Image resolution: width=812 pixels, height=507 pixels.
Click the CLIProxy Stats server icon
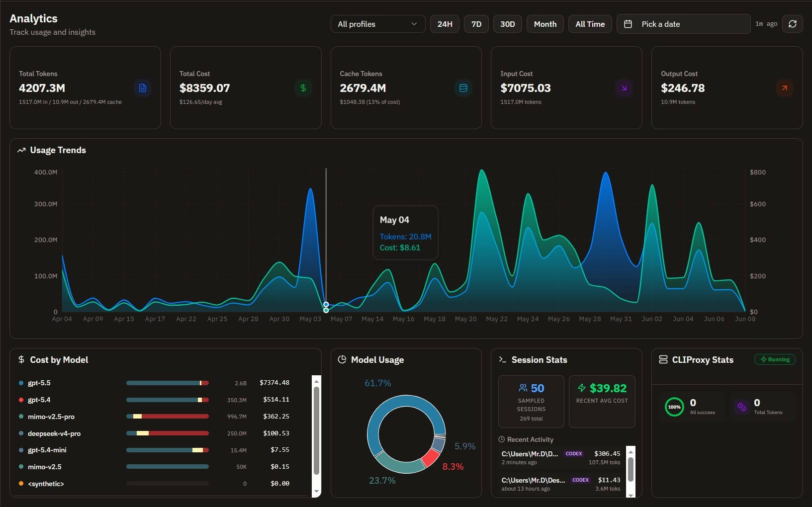(x=663, y=359)
